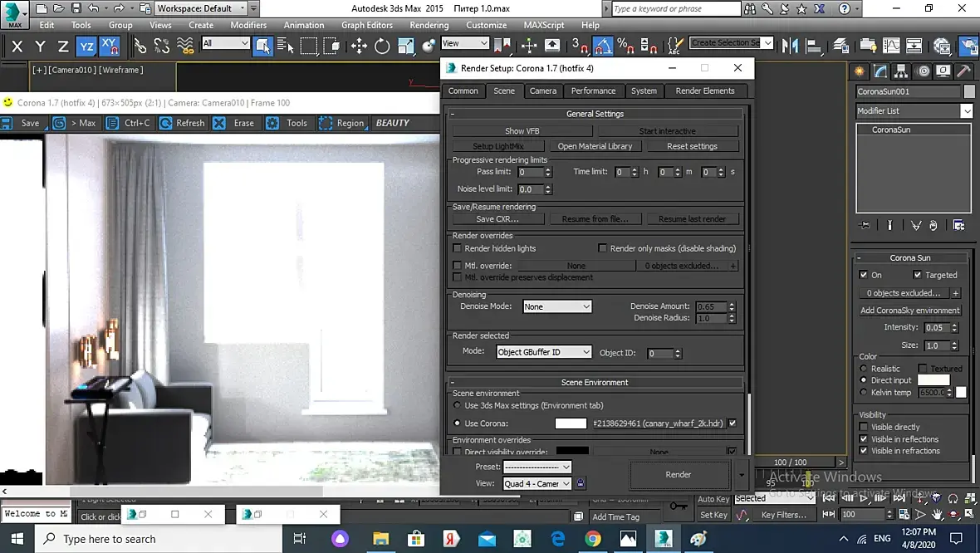Select the Bind to Space Warp tool
This screenshot has height=553, width=980.
[185, 46]
